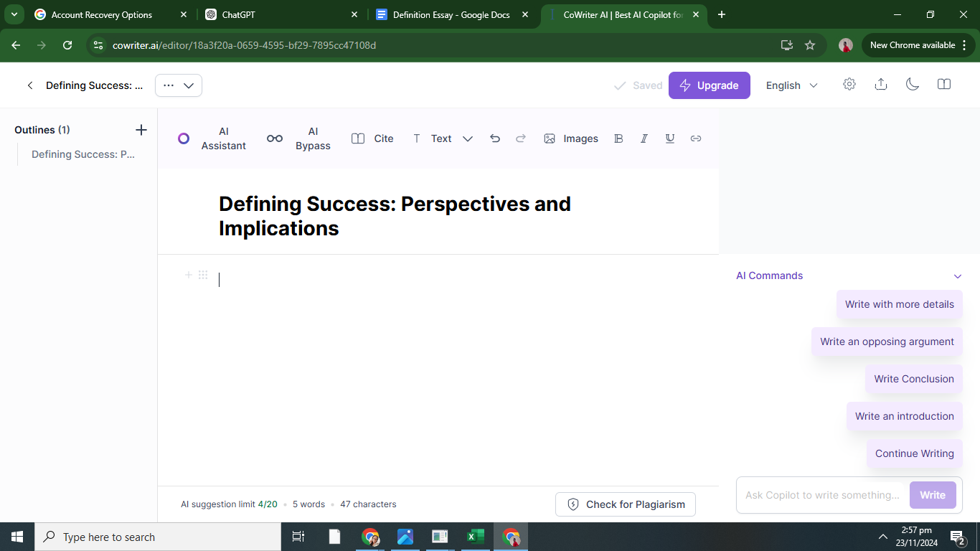Open the AI Assistant tool
This screenshot has width=980, height=551.
pyautogui.click(x=212, y=138)
